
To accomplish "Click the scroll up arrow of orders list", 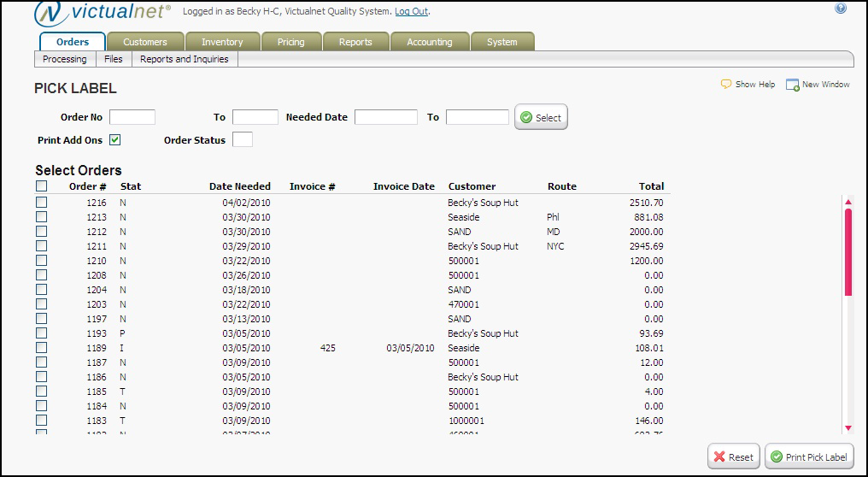I will click(x=848, y=202).
